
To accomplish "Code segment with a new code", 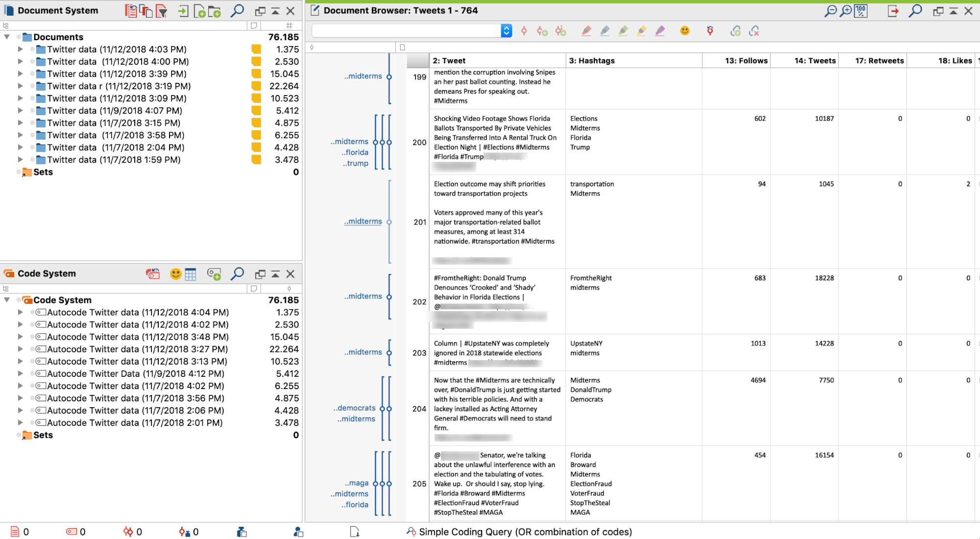I will pos(542,31).
